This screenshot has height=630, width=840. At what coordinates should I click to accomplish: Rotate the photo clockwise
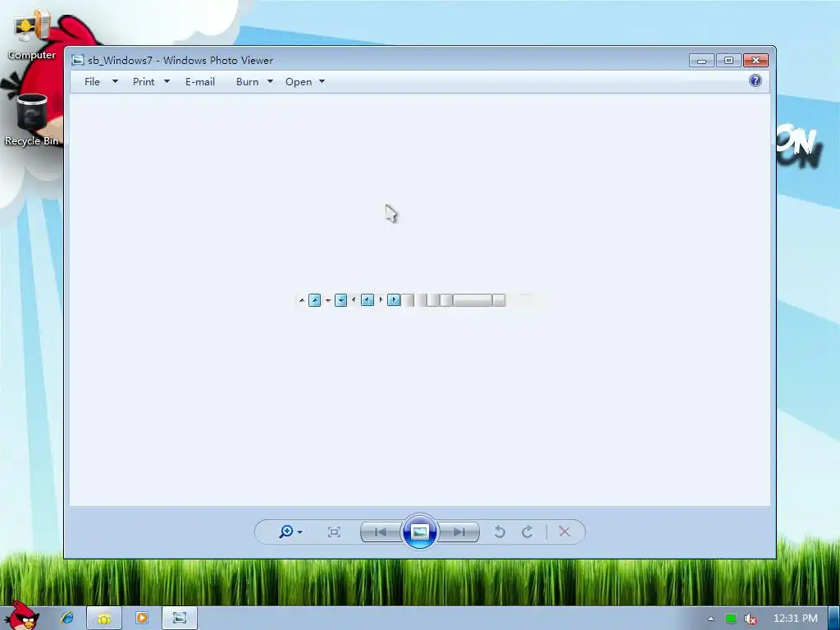pyautogui.click(x=527, y=532)
